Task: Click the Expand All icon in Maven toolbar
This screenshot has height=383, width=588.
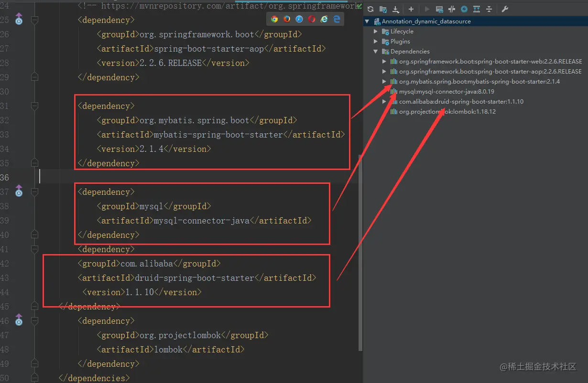Action: [477, 9]
